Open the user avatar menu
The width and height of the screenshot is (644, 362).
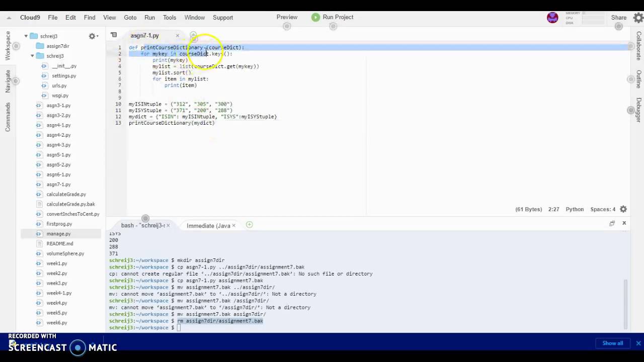tap(552, 18)
